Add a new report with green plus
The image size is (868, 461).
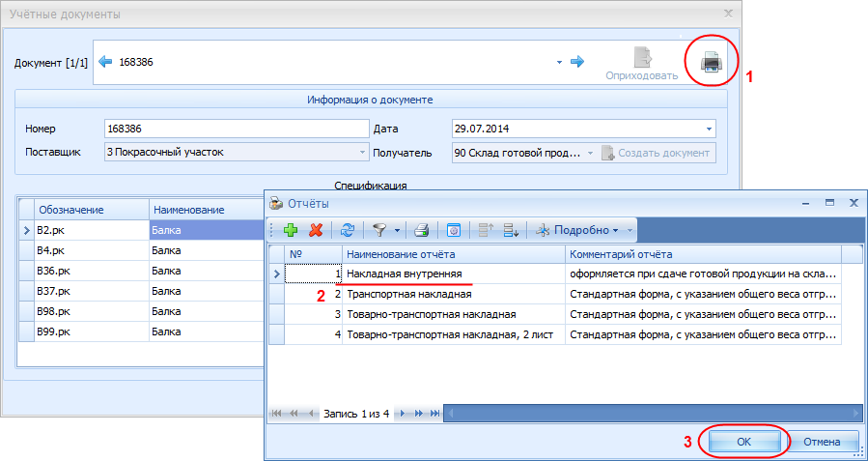click(291, 230)
